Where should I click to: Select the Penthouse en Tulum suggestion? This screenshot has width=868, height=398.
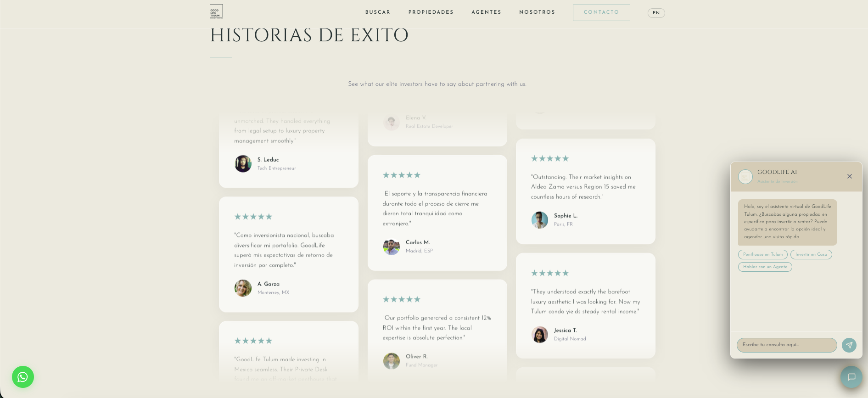point(762,254)
